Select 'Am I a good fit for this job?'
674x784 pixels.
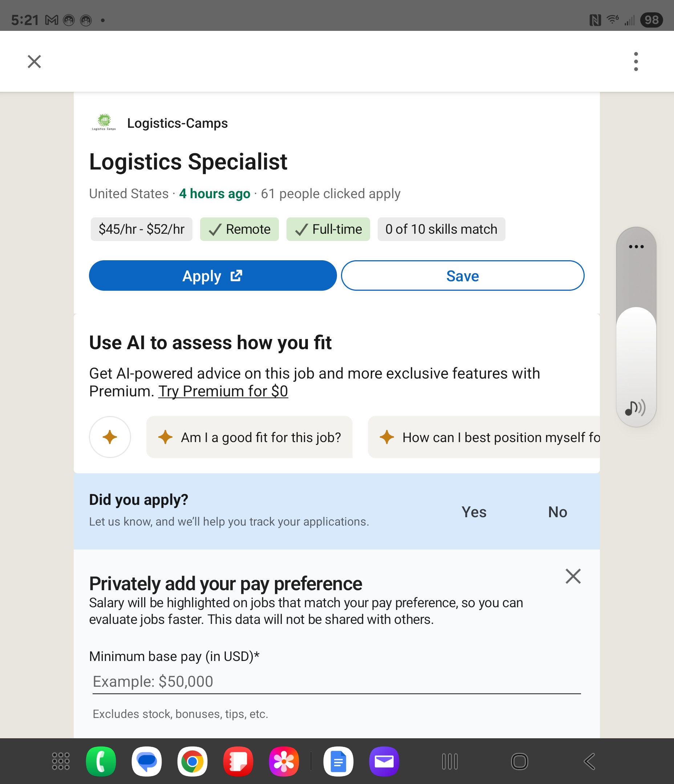[249, 437]
